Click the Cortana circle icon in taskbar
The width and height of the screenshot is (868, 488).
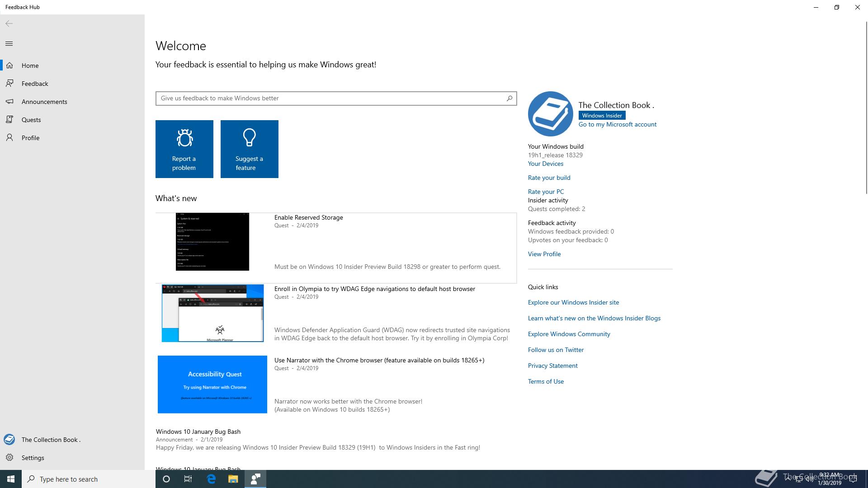point(166,479)
